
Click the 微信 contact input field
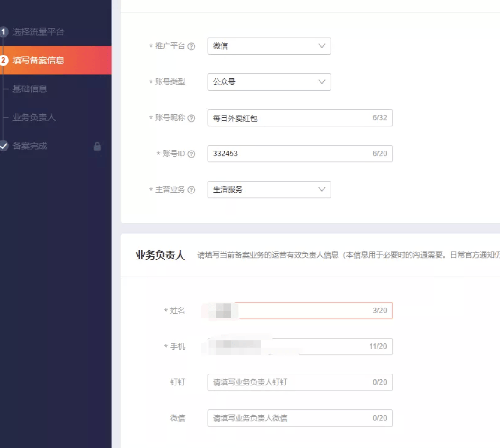coord(300,418)
